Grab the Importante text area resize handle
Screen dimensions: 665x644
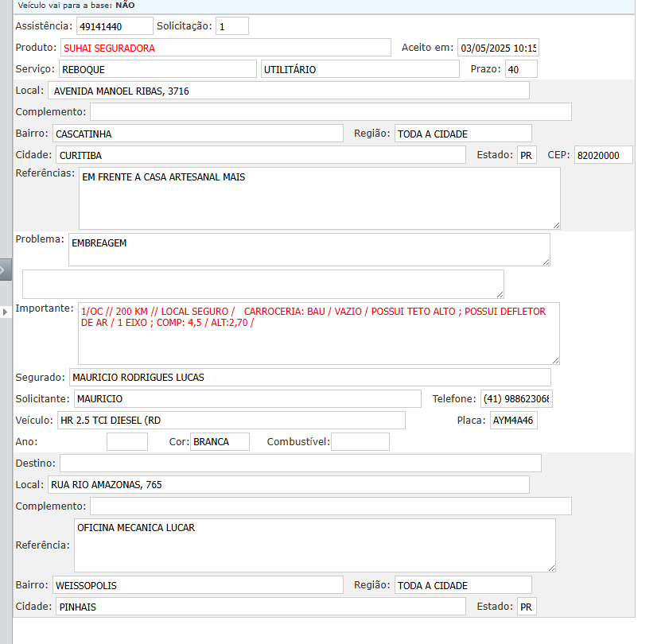554,359
